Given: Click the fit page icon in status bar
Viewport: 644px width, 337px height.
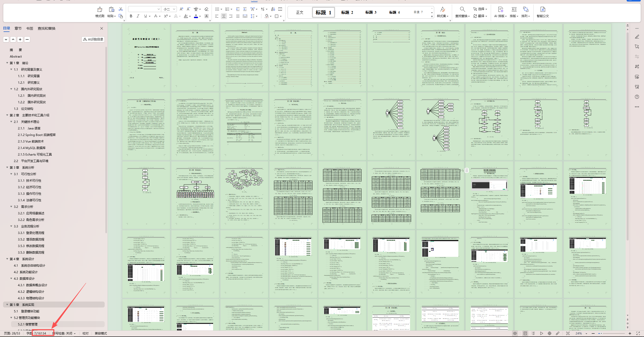Looking at the screenshot, I should point(568,333).
